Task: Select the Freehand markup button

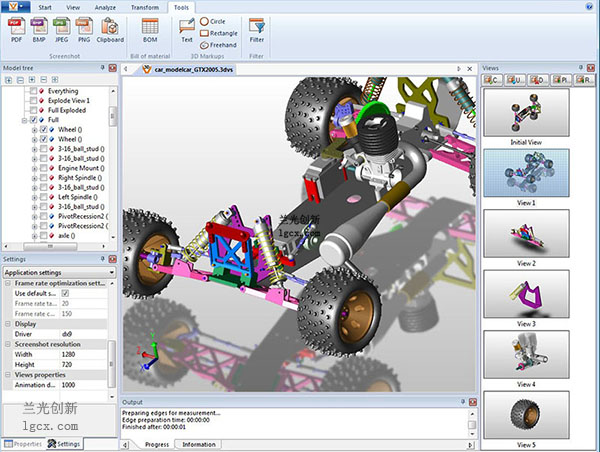Action: tap(219, 44)
